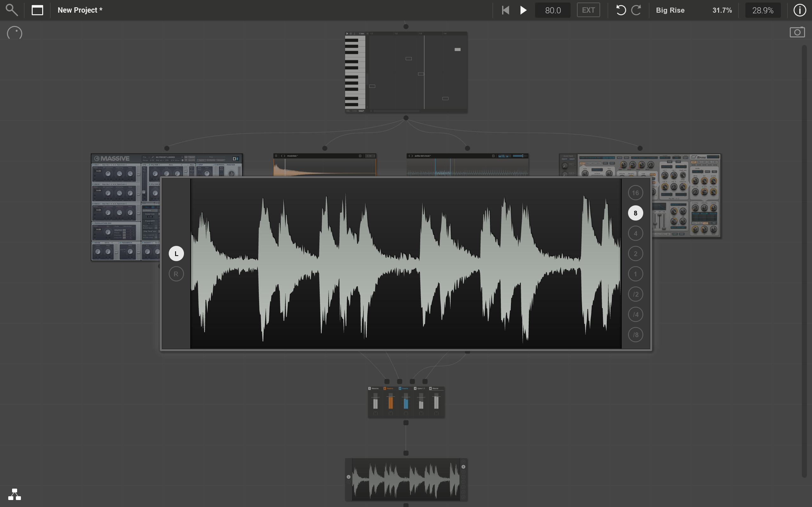Click the Massive synth plugin thumbnail
The width and height of the screenshot is (812, 507).
[x=125, y=207]
